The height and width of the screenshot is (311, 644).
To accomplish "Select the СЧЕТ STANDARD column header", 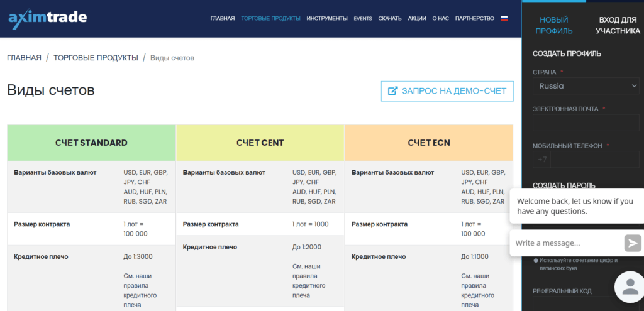I will (92, 143).
